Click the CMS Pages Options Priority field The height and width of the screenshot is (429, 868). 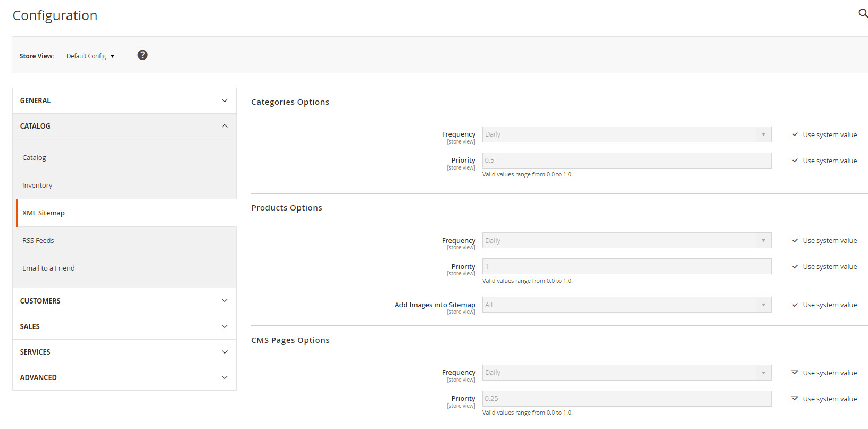[627, 399]
